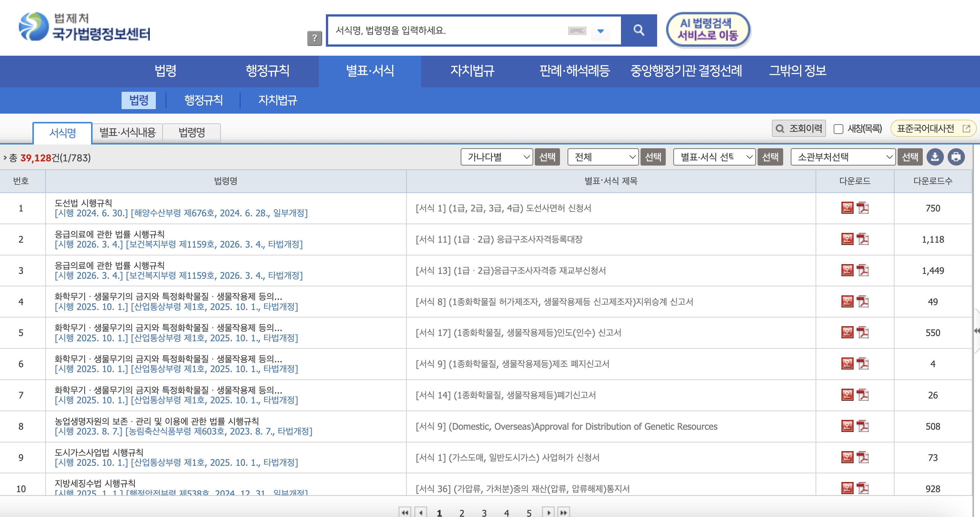Click into the 서식명 search input field

point(449,30)
